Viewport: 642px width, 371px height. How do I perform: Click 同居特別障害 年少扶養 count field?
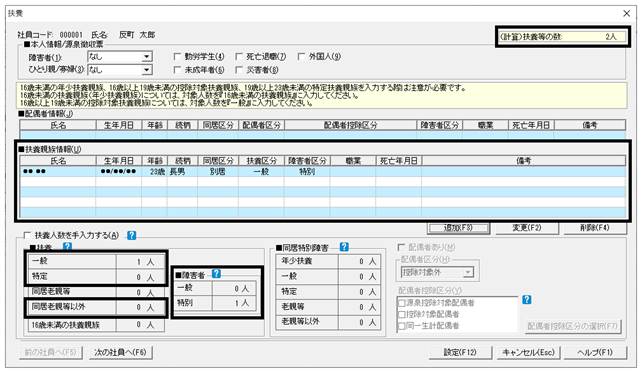point(359,261)
